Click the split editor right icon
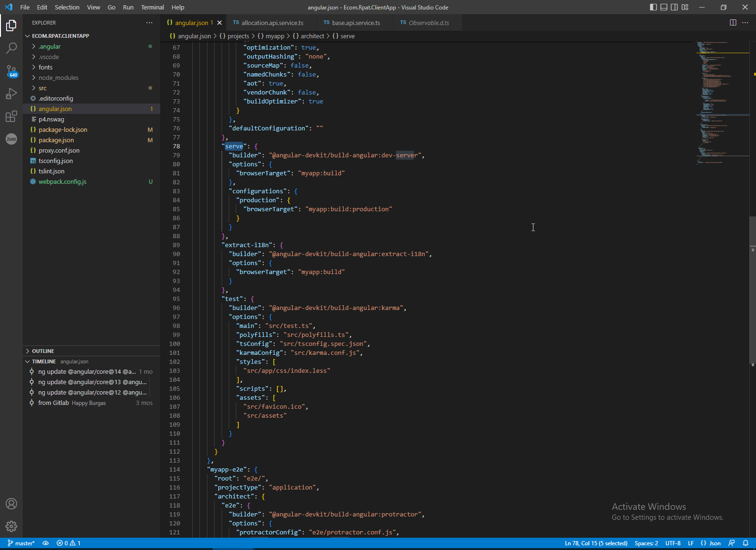This screenshot has height=550, width=756. pyautogui.click(x=733, y=23)
